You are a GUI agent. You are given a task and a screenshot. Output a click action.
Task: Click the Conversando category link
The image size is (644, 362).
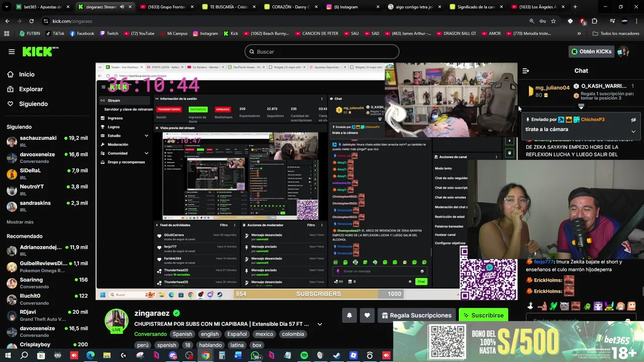click(150, 334)
